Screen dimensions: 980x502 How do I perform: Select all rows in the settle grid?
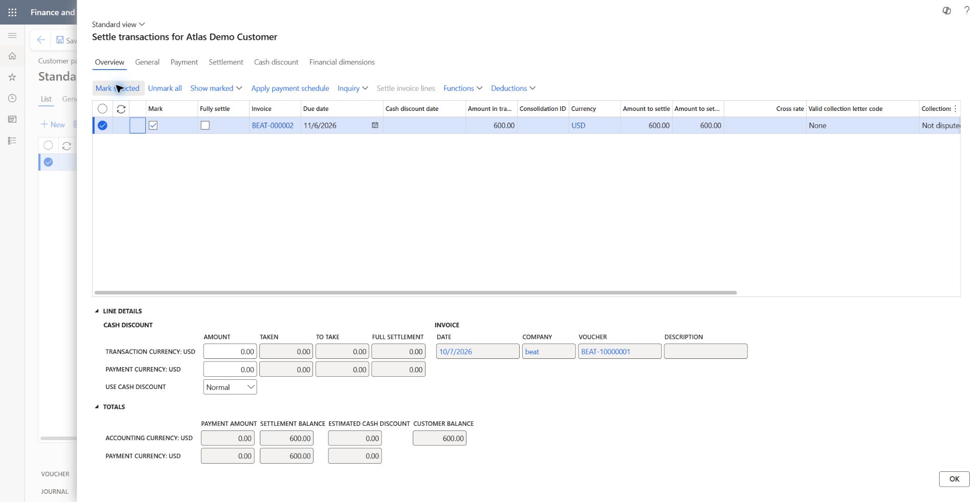click(x=102, y=109)
